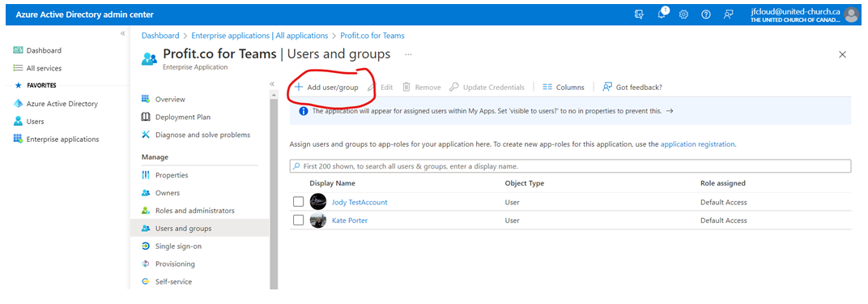Screen dimensions: 868x304
Task: Open Jody TestAccount user link
Action: (x=360, y=202)
